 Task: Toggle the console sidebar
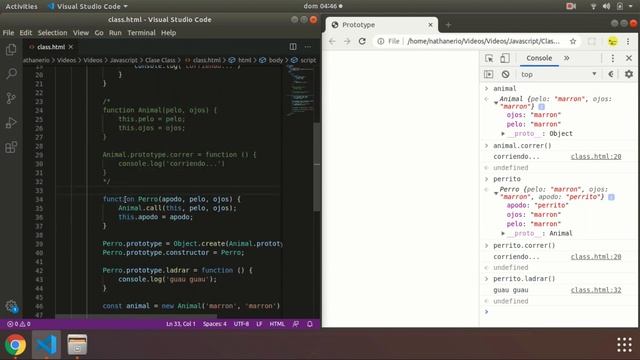pos(489,74)
